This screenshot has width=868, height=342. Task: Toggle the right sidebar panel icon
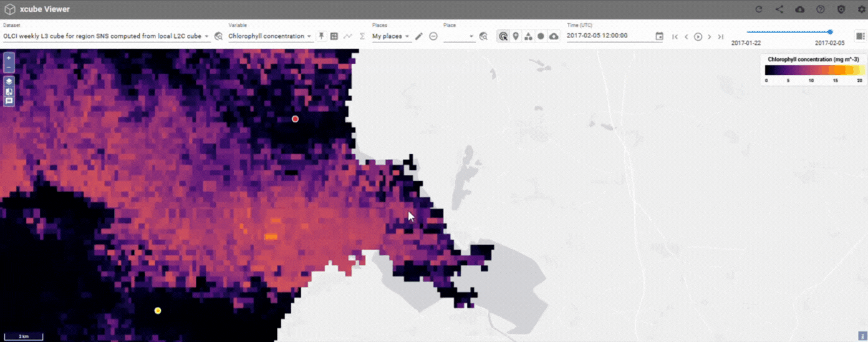click(x=861, y=37)
